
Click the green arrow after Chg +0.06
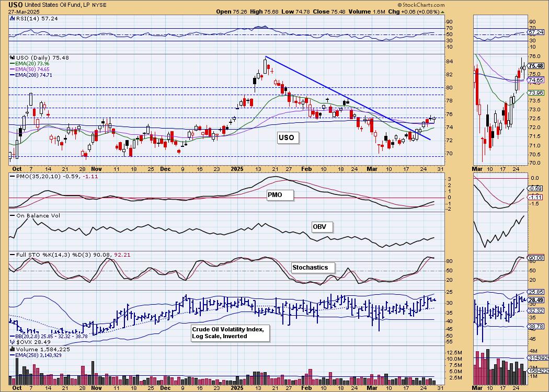(x=443, y=12)
